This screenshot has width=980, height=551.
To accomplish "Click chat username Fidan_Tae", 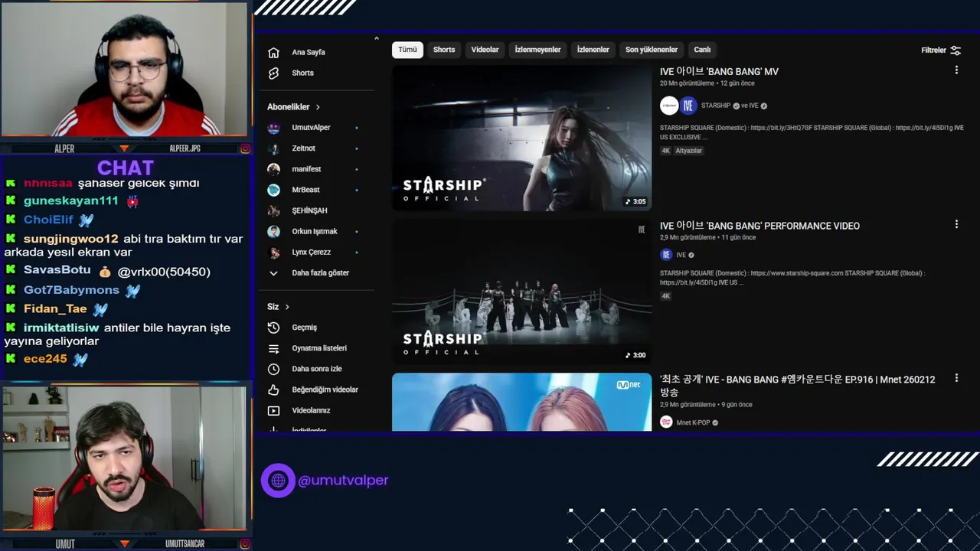I will pos(55,309).
